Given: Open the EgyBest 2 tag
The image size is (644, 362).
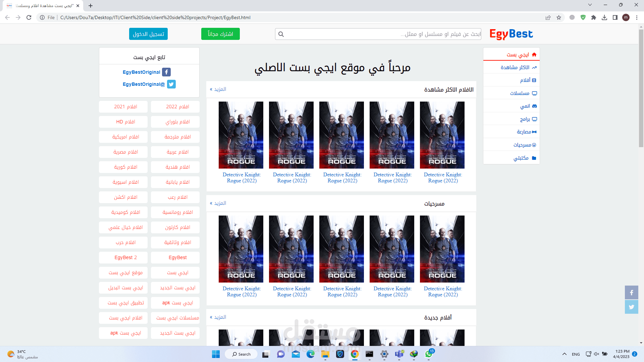Looking at the screenshot, I should [123, 257].
